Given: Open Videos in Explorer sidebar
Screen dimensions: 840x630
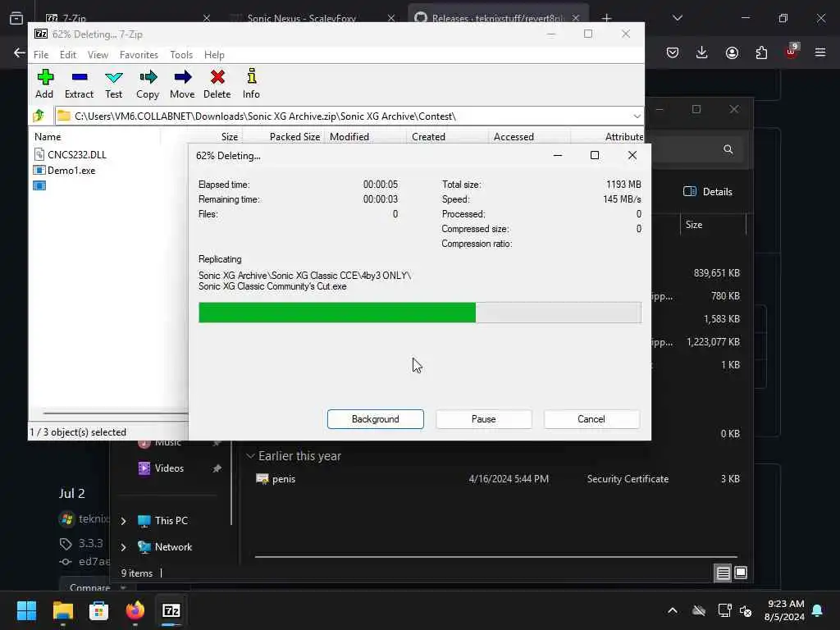Looking at the screenshot, I should [169, 468].
